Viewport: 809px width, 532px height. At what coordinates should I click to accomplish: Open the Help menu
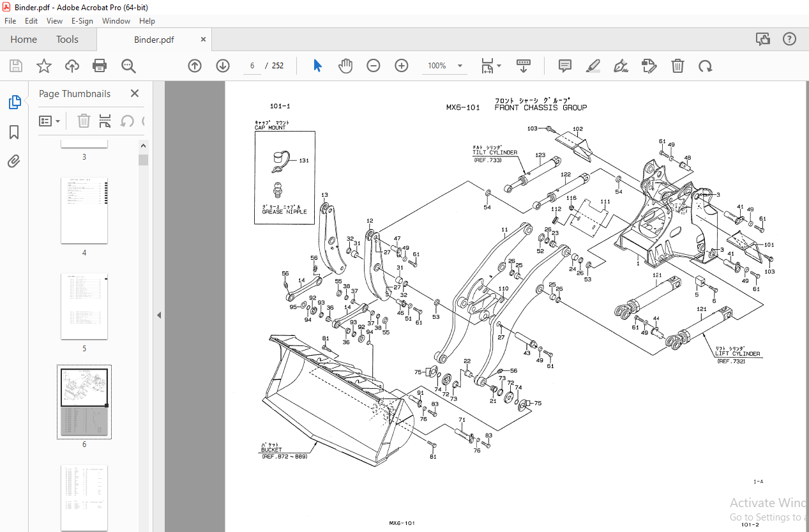point(147,21)
